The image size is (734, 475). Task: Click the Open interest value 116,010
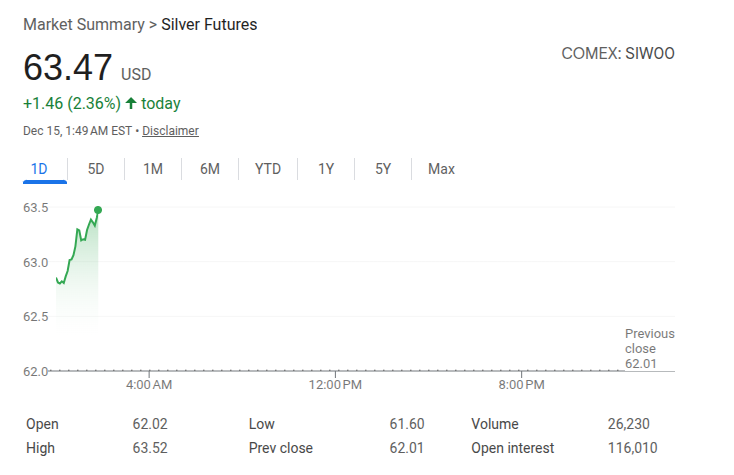tap(632, 448)
